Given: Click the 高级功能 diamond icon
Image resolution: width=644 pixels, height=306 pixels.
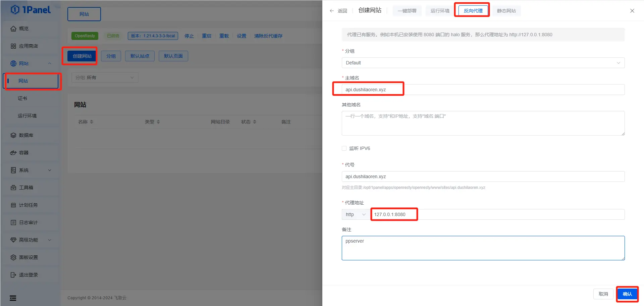Looking at the screenshot, I should [13, 240].
